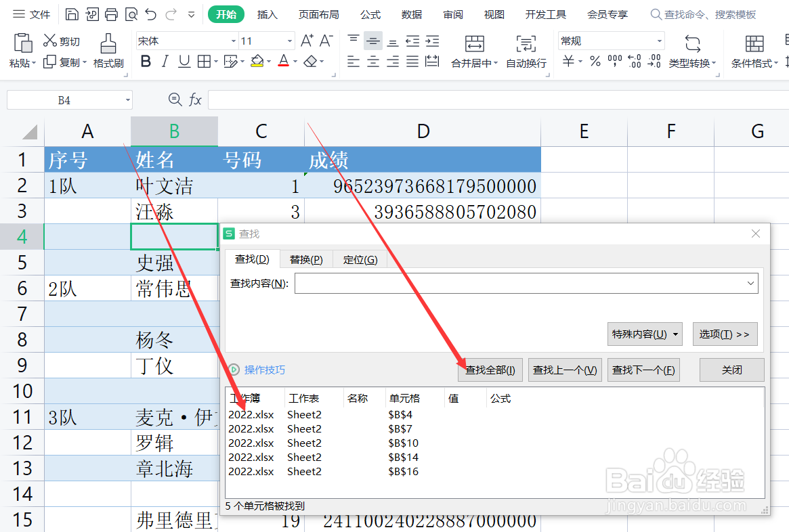Image resolution: width=789 pixels, height=532 pixels.
Task: Click the 查找全部 button
Action: pyautogui.click(x=490, y=370)
